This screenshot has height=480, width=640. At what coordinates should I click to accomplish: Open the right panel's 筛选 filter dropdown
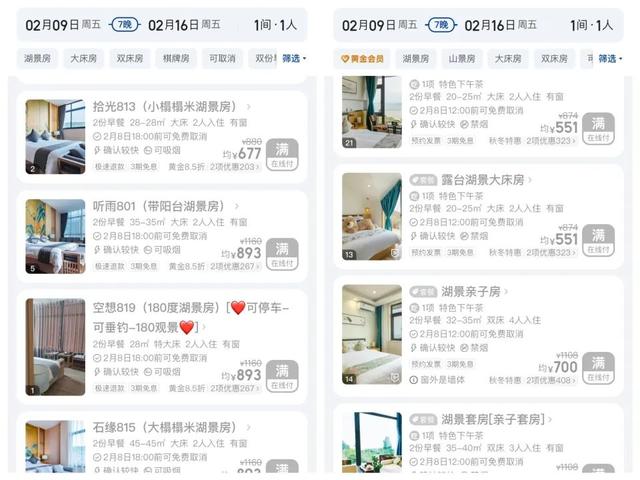click(610, 58)
